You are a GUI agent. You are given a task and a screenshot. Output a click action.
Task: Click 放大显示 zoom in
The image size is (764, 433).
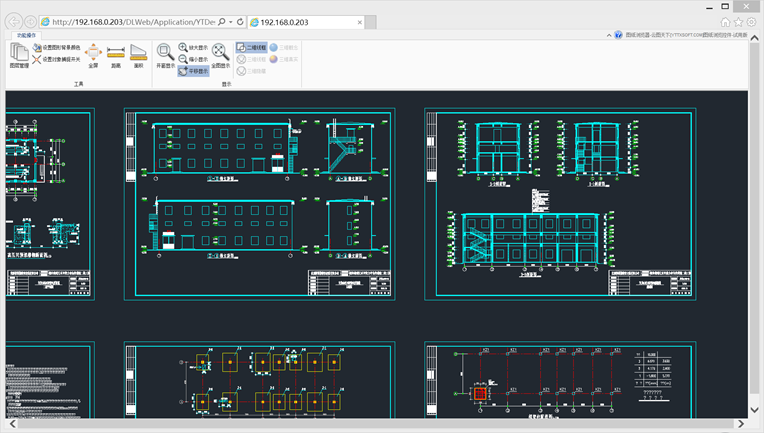194,47
